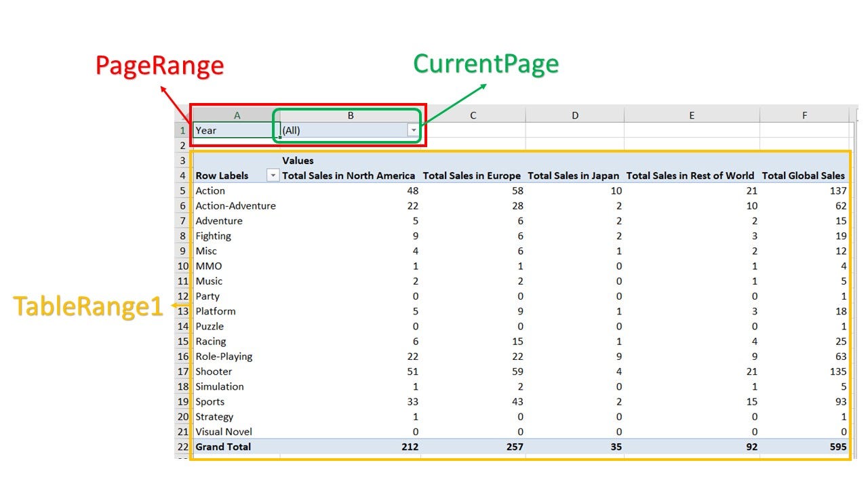This screenshot has height=488, width=868.
Task: Open the Row Labels filter dropdown
Action: click(x=273, y=175)
